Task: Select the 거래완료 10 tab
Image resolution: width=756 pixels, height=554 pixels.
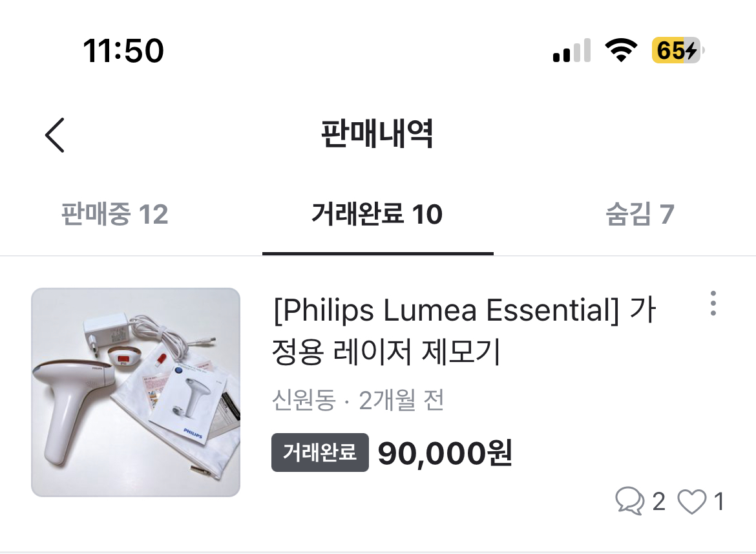Action: pos(377,214)
